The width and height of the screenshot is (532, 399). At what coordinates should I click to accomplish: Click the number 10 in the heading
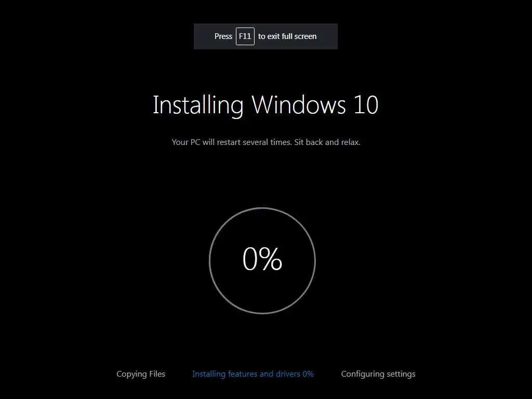coord(366,104)
